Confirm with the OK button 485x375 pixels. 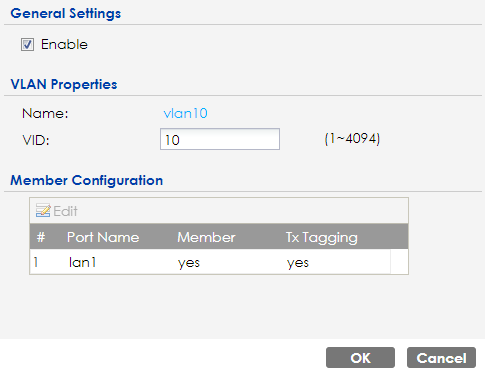pyautogui.click(x=360, y=358)
